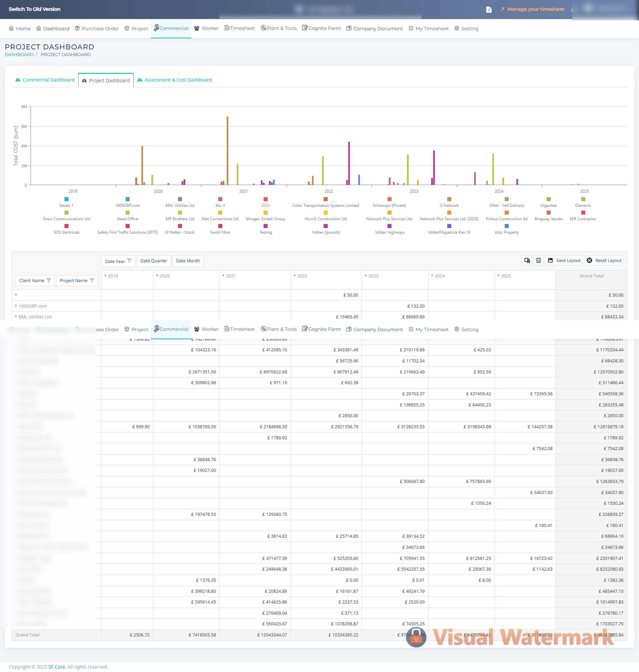Click the Manage your timesheet link
The image size is (639, 672).
535,9
